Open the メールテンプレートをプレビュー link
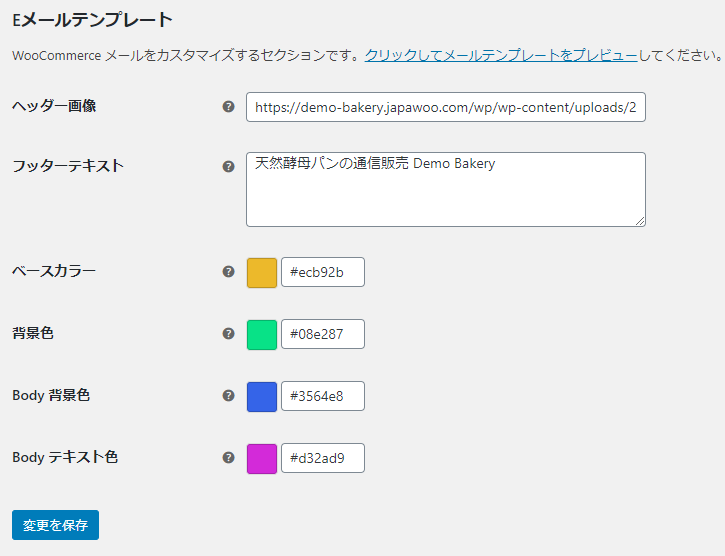The width and height of the screenshot is (725, 556). click(502, 56)
